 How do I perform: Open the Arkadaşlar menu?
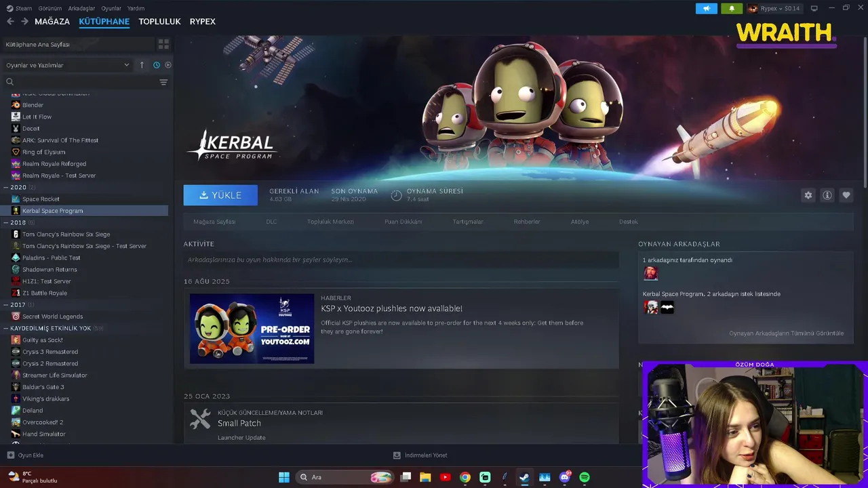[x=82, y=8]
